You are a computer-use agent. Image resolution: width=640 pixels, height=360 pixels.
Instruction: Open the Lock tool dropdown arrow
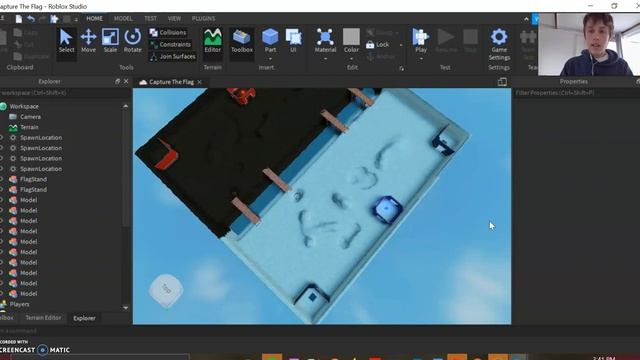[x=401, y=45]
